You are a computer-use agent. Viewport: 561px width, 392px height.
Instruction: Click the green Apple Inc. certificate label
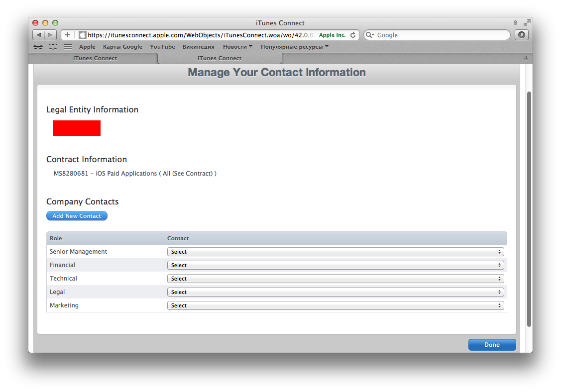tap(332, 35)
